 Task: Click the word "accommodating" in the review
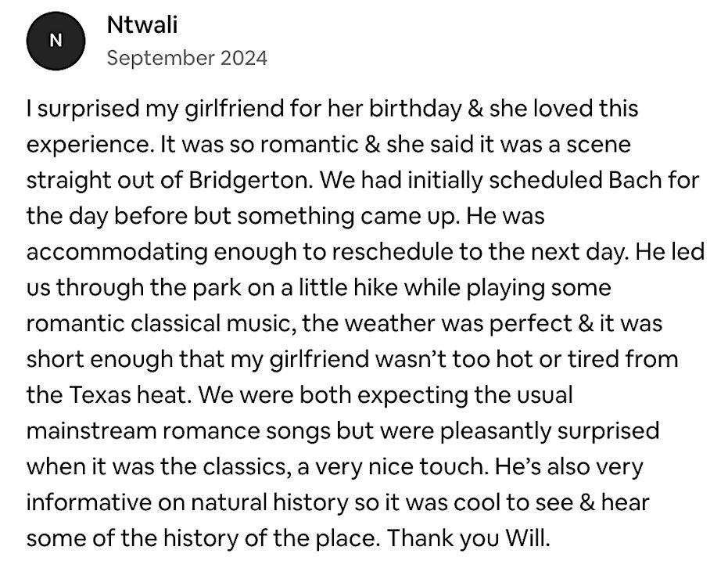109,253
